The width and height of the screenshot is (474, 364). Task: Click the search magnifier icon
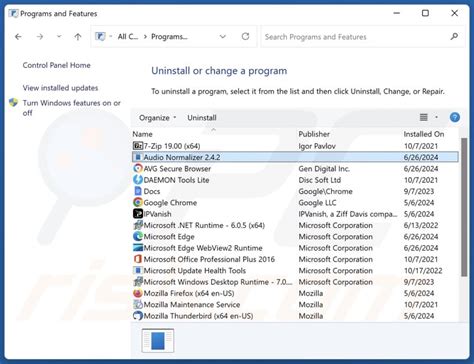point(454,36)
